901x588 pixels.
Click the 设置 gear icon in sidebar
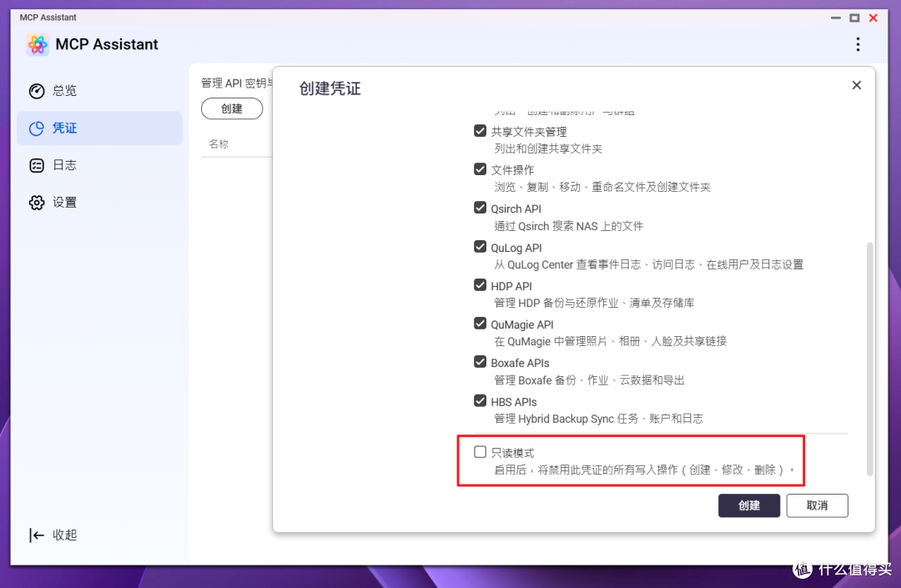point(37,202)
